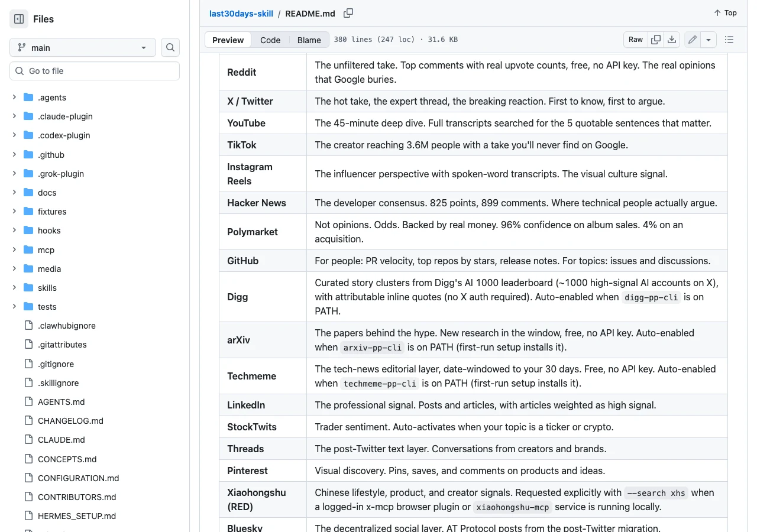Screen dimensions: 757x532
Task: Click the Files panel heading
Action: (43, 19)
